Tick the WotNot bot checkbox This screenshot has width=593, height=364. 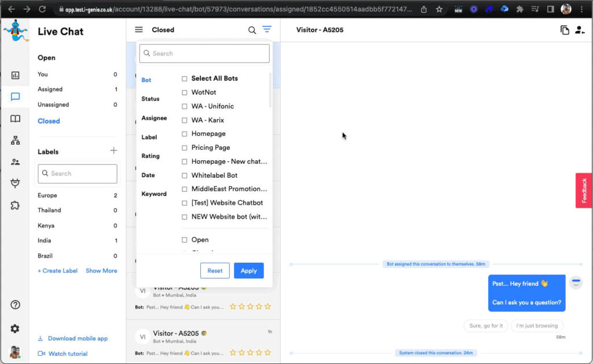pos(185,93)
